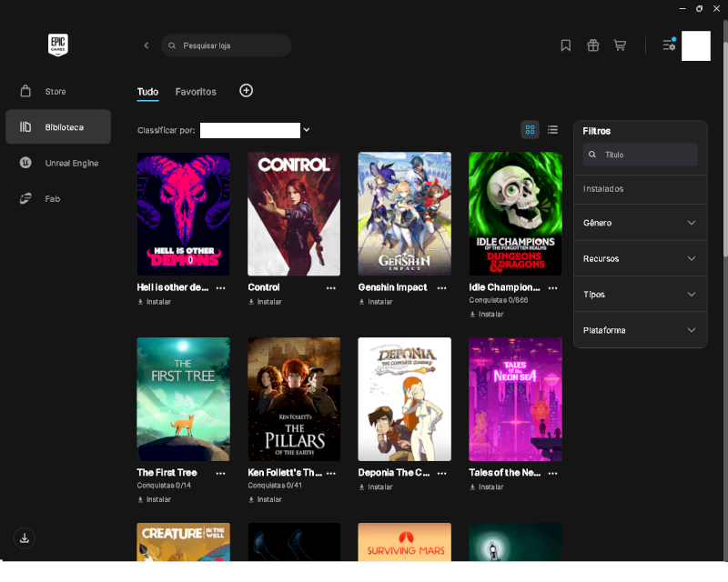Viewport: 728px width, 582px height.
Task: Toggle the Instalados filter
Action: 641,189
